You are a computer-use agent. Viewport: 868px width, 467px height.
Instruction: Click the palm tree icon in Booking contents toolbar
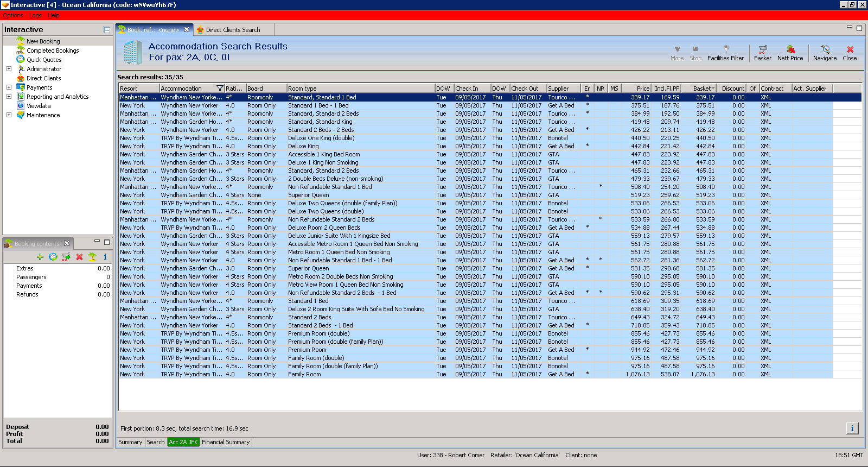tap(92, 257)
